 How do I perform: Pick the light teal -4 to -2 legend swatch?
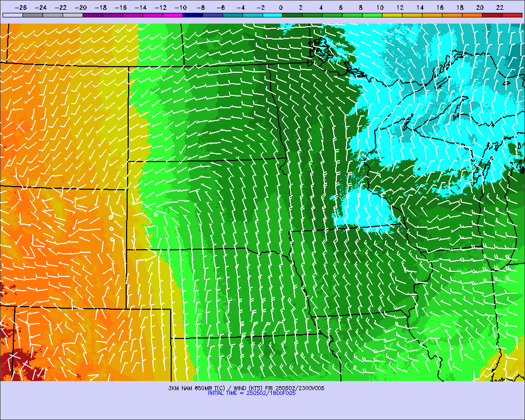tap(253, 15)
